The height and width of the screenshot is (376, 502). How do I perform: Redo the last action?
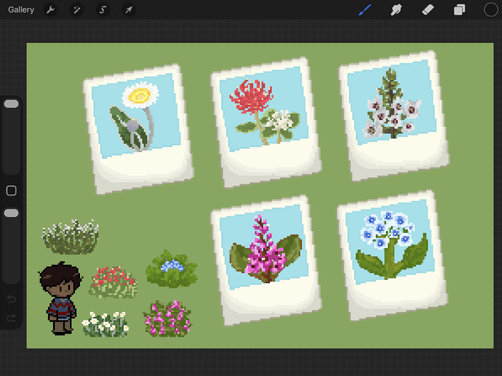(11, 318)
